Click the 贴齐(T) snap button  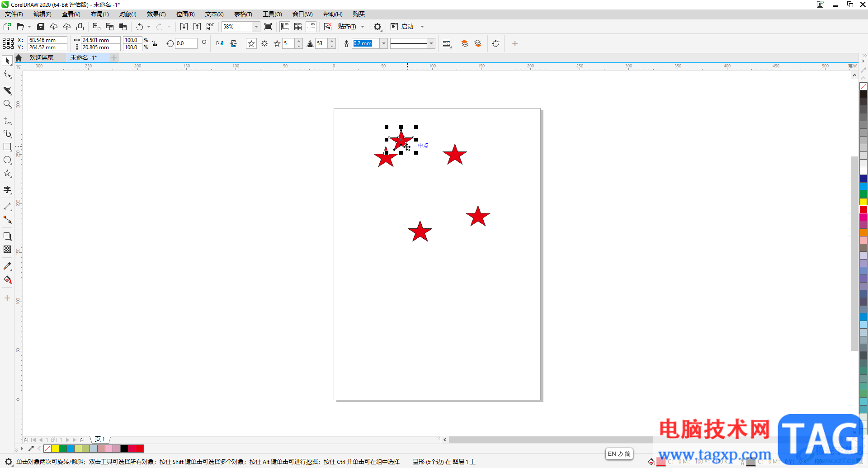[347, 27]
